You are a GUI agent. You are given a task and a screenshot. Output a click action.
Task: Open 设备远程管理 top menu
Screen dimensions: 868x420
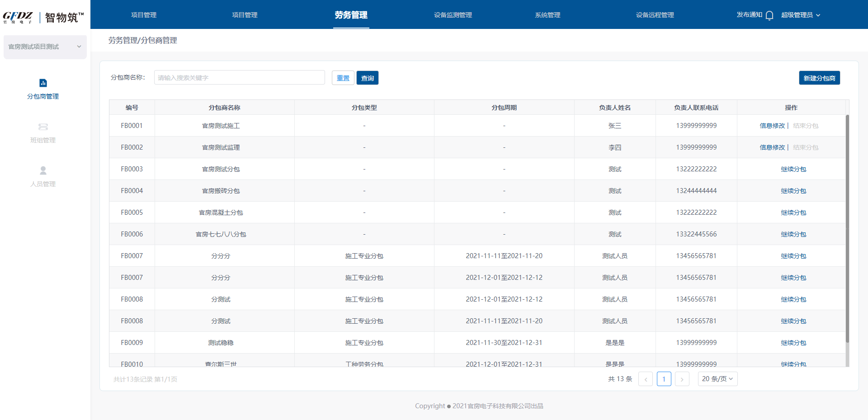tap(655, 15)
